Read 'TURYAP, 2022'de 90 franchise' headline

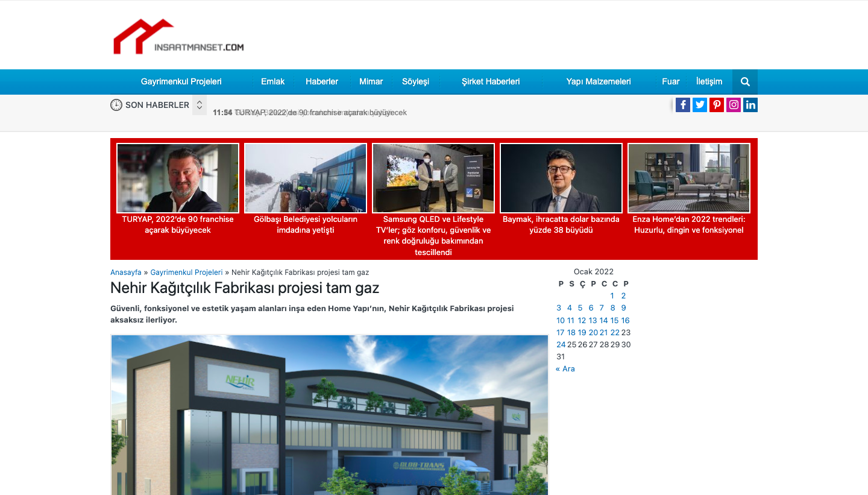click(x=178, y=225)
